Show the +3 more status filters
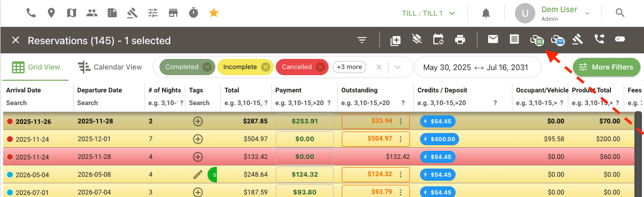The image size is (644, 197). (x=349, y=67)
